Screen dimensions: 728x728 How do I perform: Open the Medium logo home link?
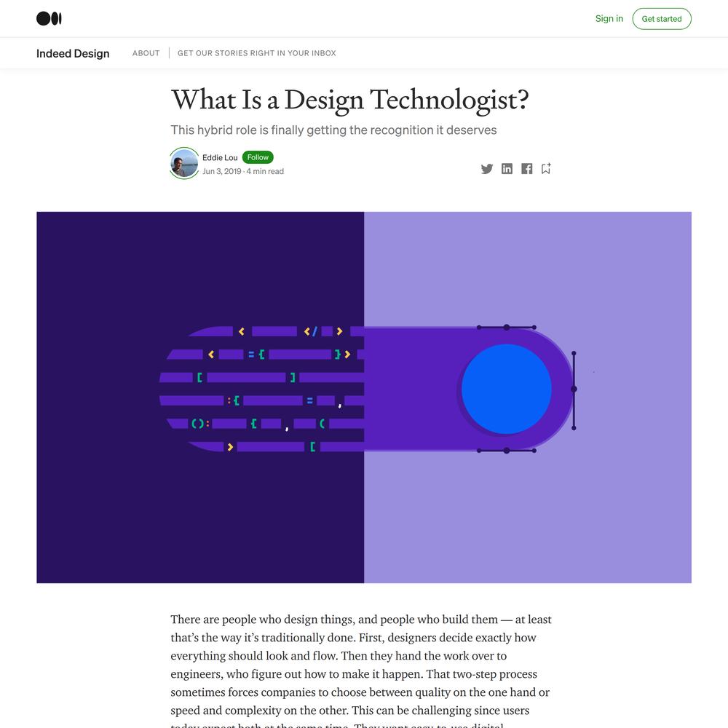tap(49, 19)
